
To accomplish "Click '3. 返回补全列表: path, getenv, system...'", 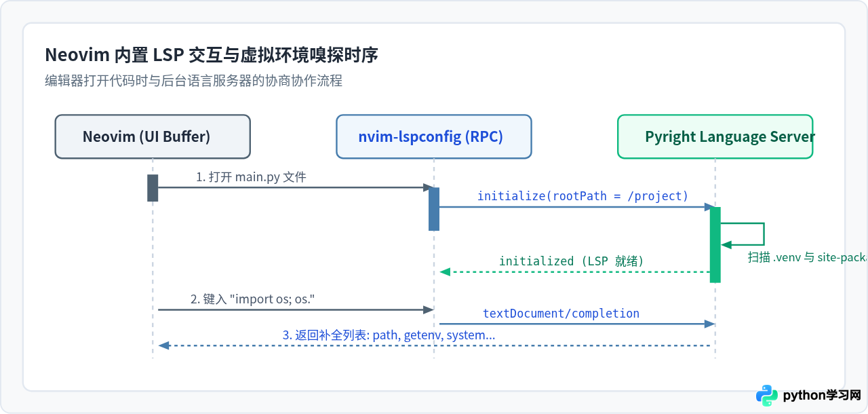I will pyautogui.click(x=389, y=335).
